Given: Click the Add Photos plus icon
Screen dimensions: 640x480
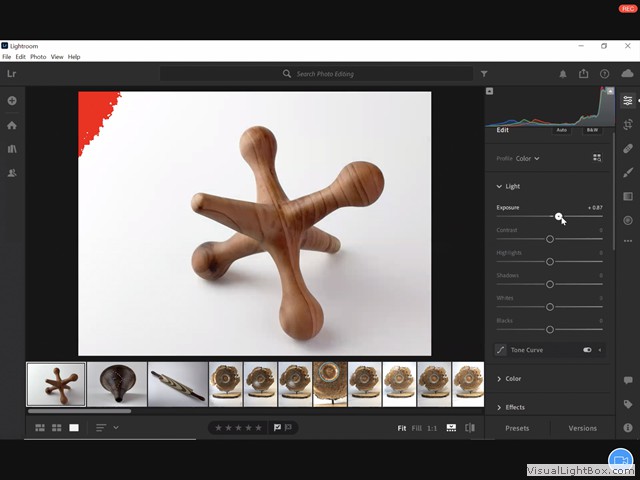Looking at the screenshot, I should 12,101.
